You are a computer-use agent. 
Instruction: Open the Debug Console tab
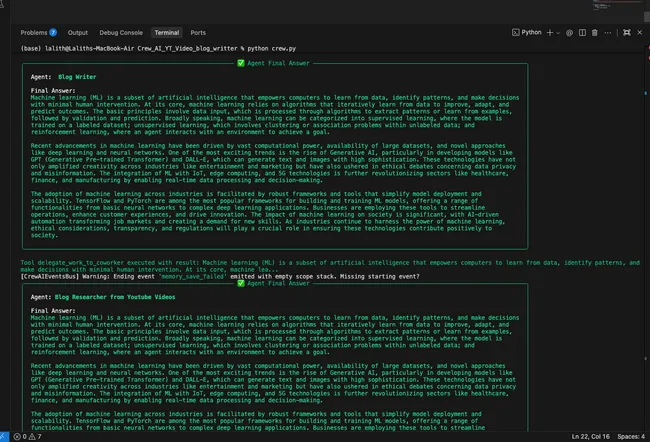(121, 32)
